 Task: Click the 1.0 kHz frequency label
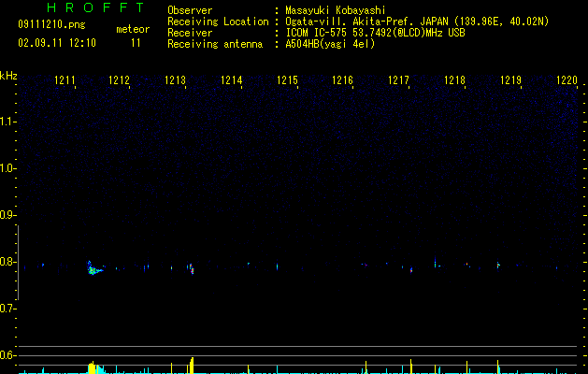[7, 168]
